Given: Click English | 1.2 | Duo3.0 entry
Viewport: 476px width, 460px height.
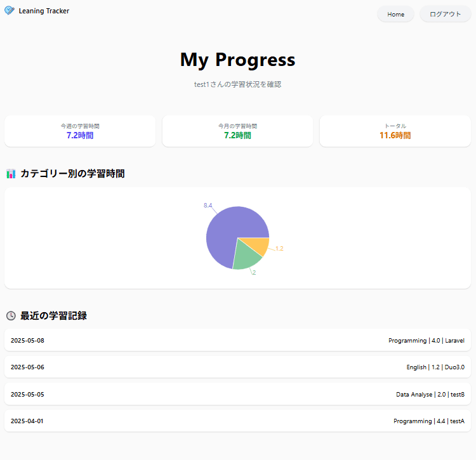Looking at the screenshot, I should pos(435,367).
